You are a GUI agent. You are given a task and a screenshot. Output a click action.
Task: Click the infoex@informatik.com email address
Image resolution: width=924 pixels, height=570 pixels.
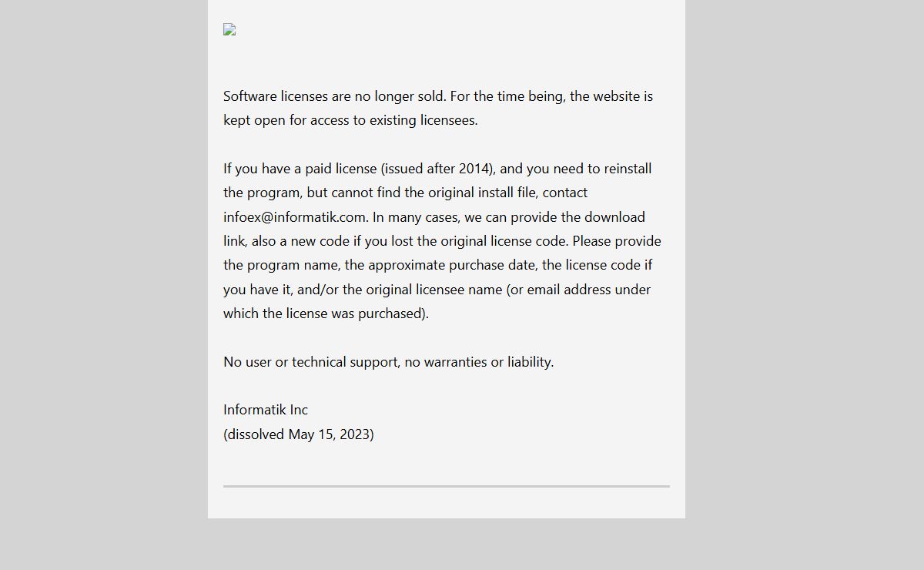click(x=294, y=216)
